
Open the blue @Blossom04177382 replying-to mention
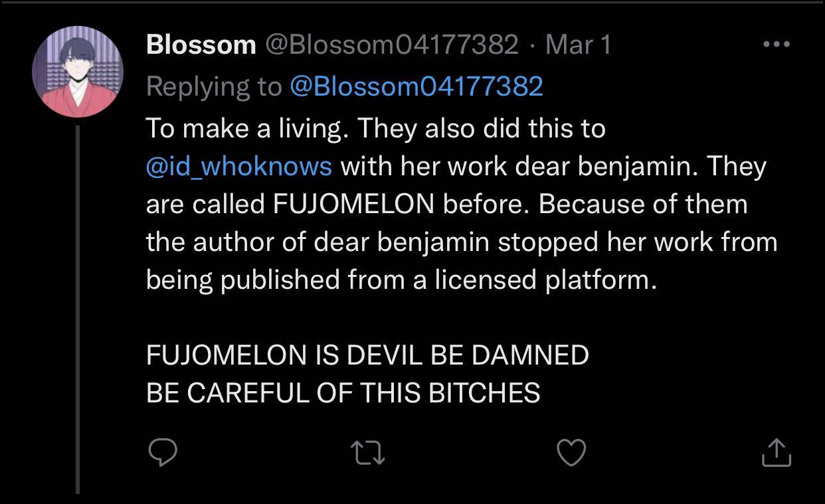pyautogui.click(x=416, y=86)
